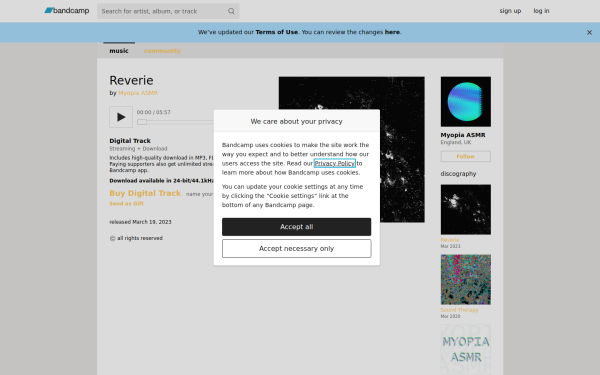Open Sound Therapy album thumbnail
The width and height of the screenshot is (600, 375).
pyautogui.click(x=466, y=280)
